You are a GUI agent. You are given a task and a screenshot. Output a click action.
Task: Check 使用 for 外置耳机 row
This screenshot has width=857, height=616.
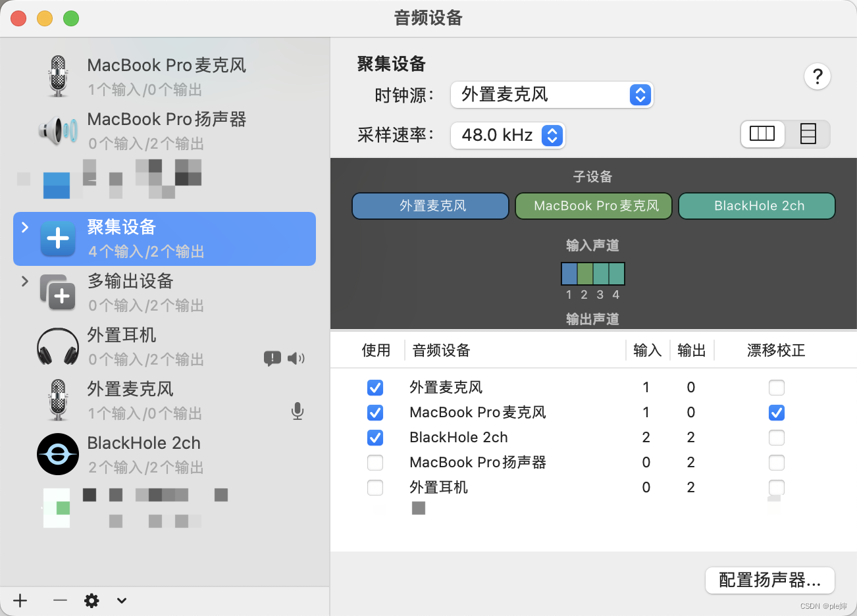(375, 488)
